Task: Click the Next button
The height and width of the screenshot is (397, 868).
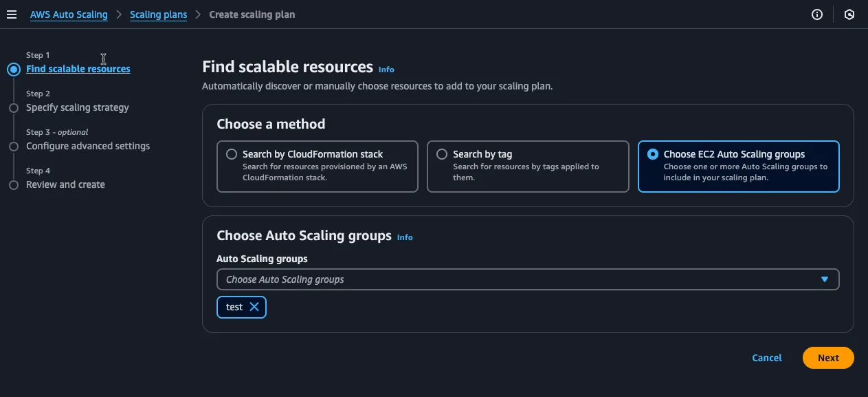Action: pos(828,358)
